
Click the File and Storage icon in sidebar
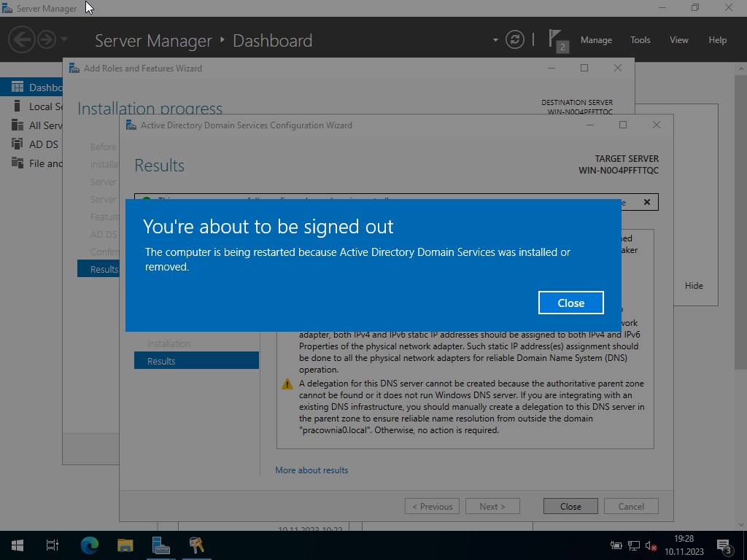[18, 163]
